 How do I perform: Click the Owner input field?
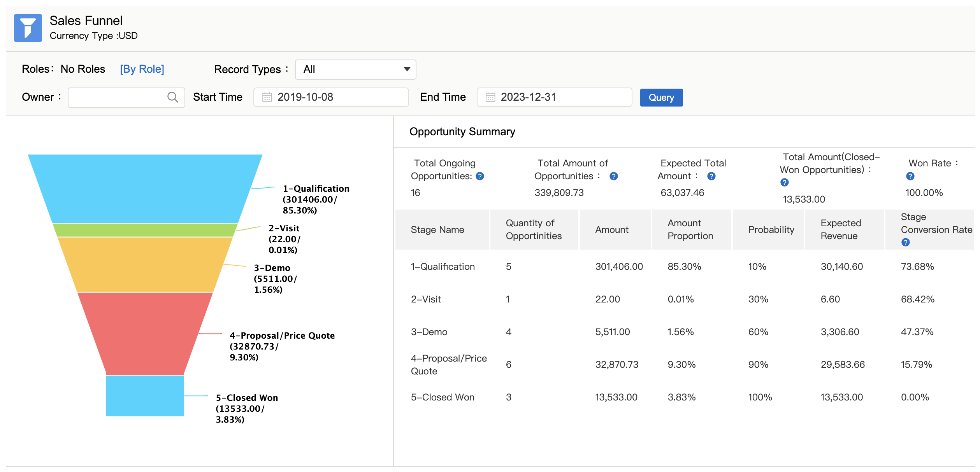(117, 97)
